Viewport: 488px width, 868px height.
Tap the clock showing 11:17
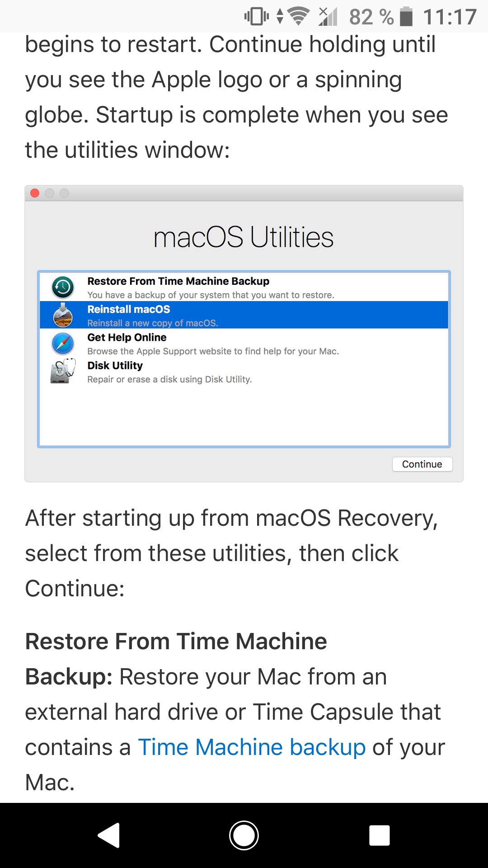point(450,17)
